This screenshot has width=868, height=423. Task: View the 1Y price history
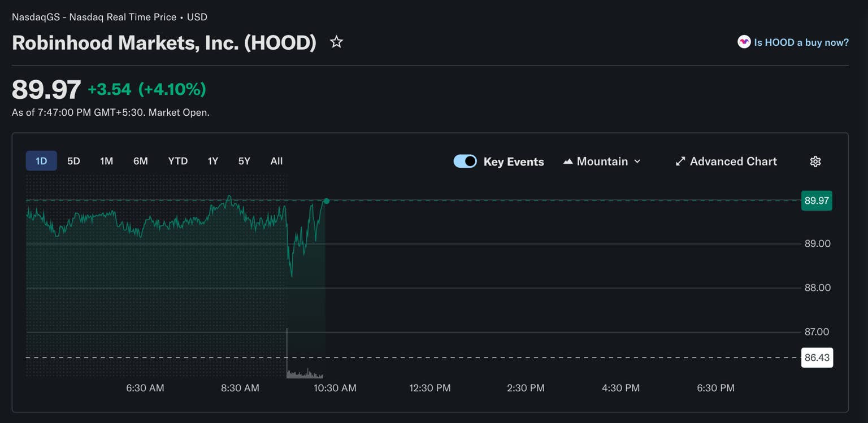click(x=212, y=161)
